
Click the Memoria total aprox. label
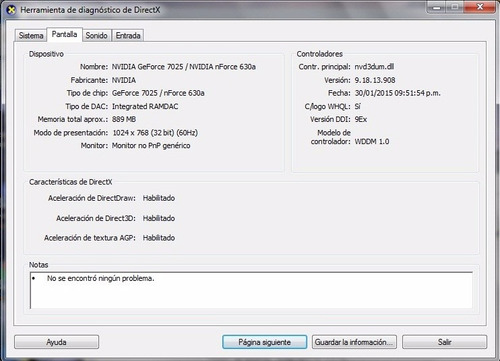[73, 119]
